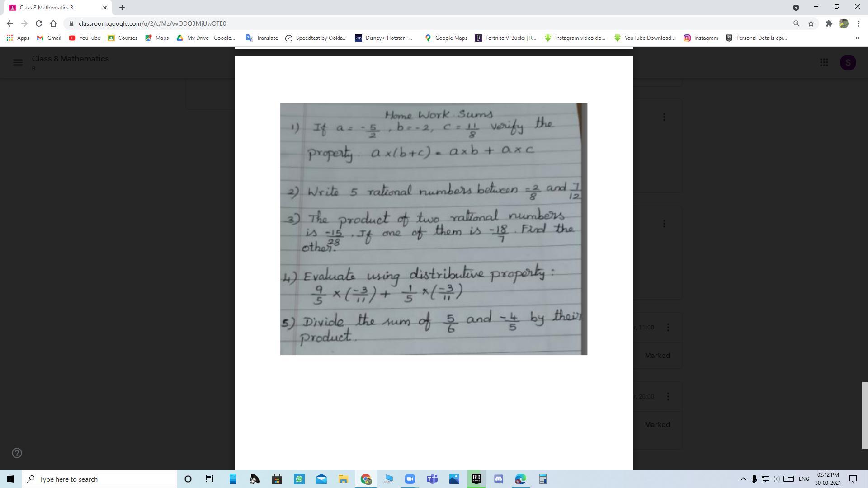The image size is (868, 488).
Task: Select the Class 8 Mathematics B tab
Action: click(50, 8)
